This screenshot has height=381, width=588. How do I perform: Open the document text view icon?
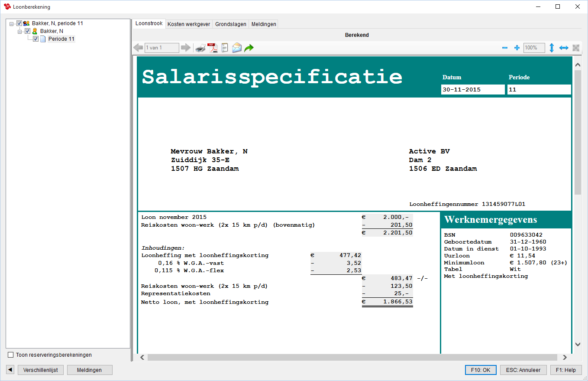point(224,48)
